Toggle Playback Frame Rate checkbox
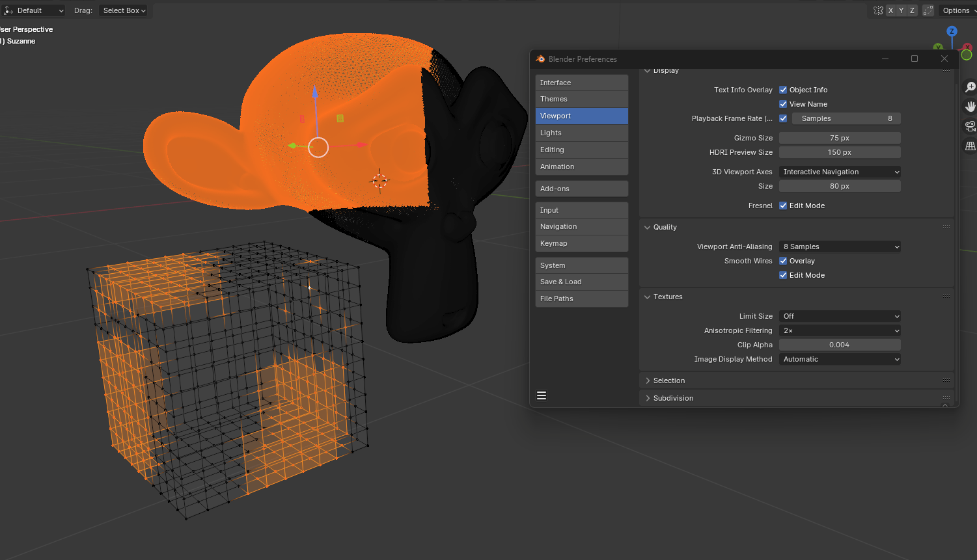977x560 pixels. (783, 118)
